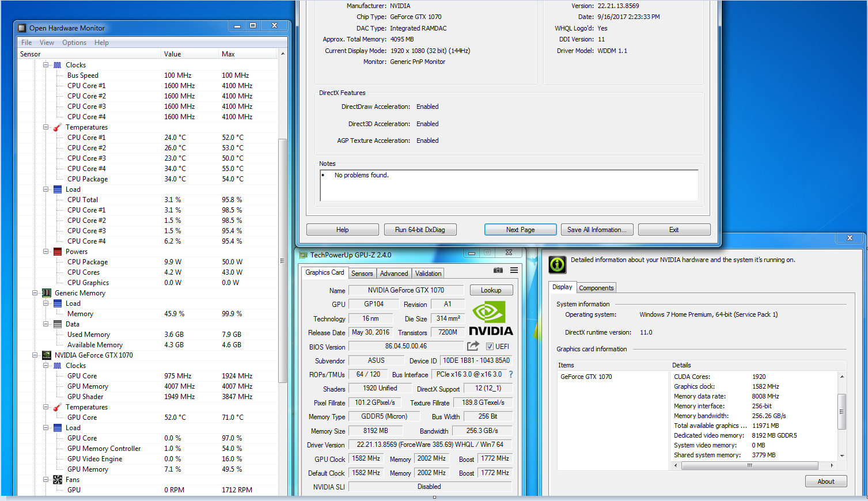Click the green NVIDIA System Information icon

coord(558,264)
